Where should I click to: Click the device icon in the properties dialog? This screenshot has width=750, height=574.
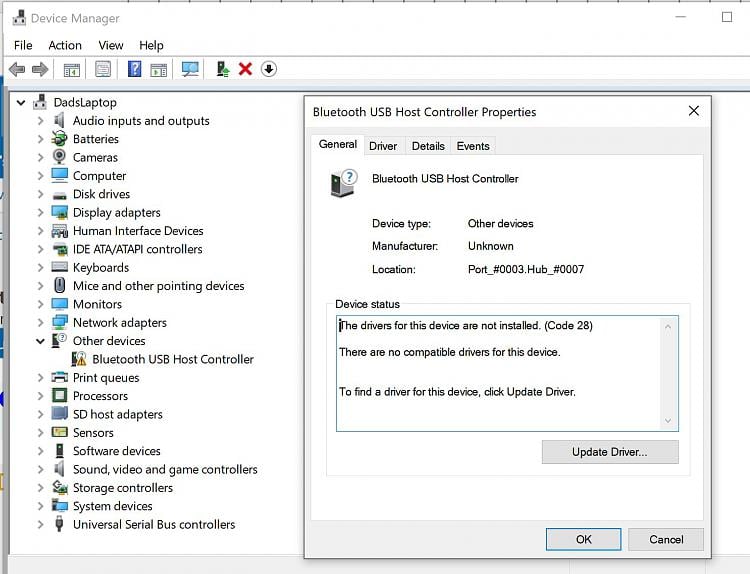(344, 184)
